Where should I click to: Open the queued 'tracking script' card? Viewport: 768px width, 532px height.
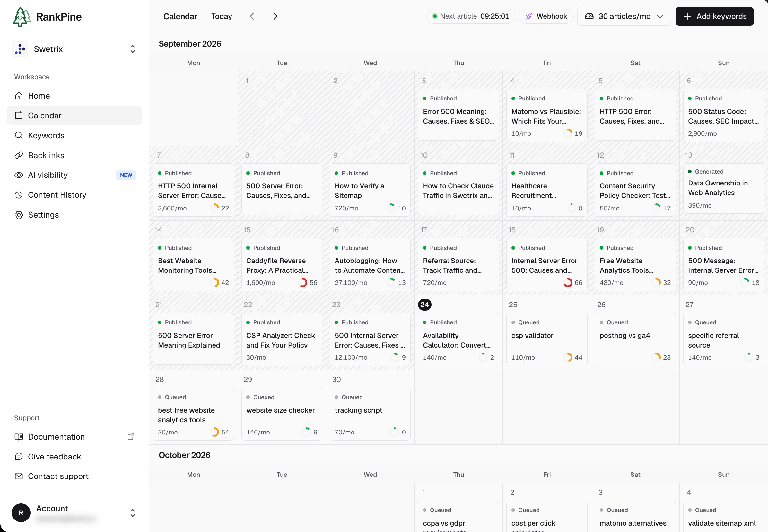[x=370, y=414]
